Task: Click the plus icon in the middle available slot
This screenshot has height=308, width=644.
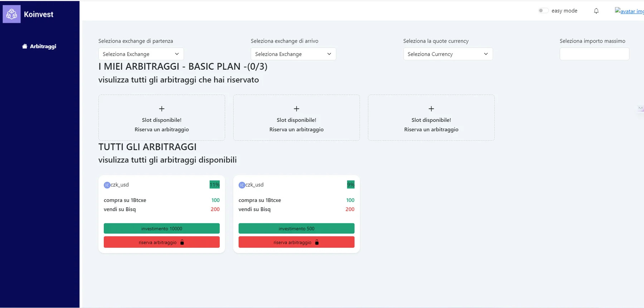Action: [297, 109]
